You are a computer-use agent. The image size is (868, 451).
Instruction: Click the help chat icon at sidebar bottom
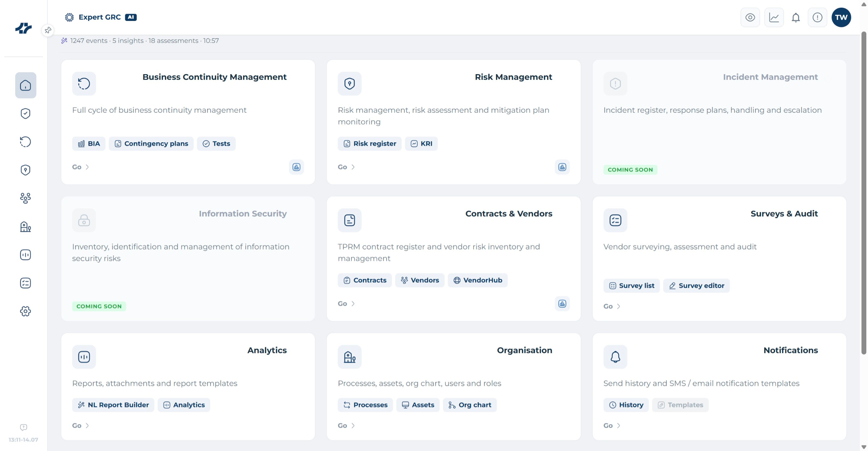(24, 427)
